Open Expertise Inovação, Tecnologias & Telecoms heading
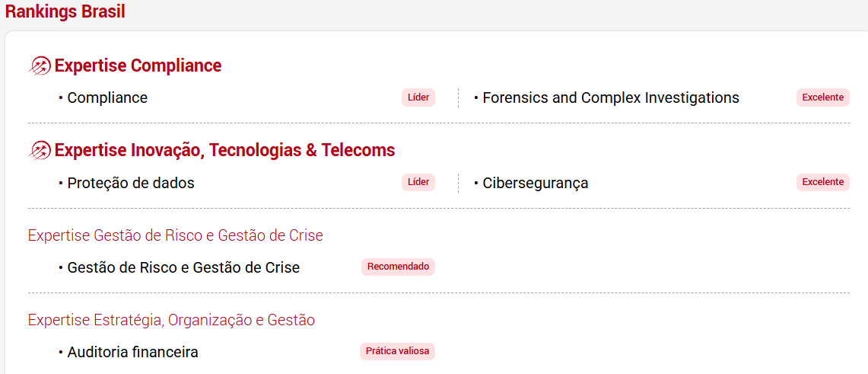 pos(224,151)
